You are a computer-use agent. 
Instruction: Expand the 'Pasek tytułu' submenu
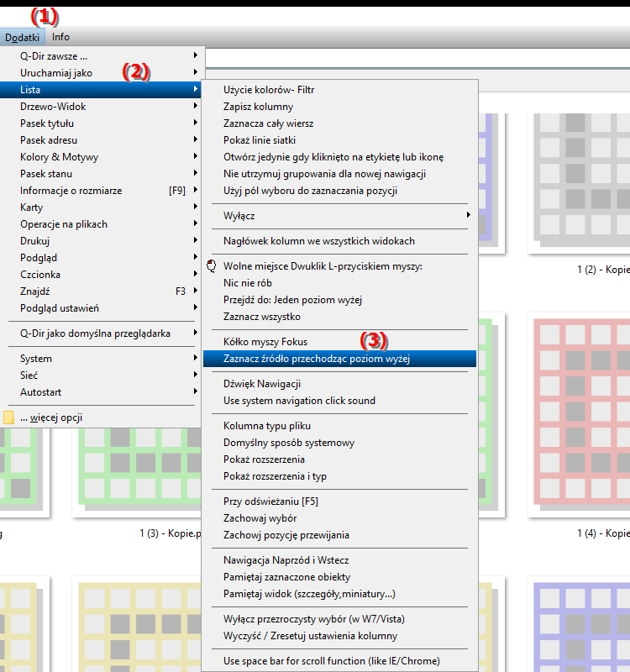[101, 123]
